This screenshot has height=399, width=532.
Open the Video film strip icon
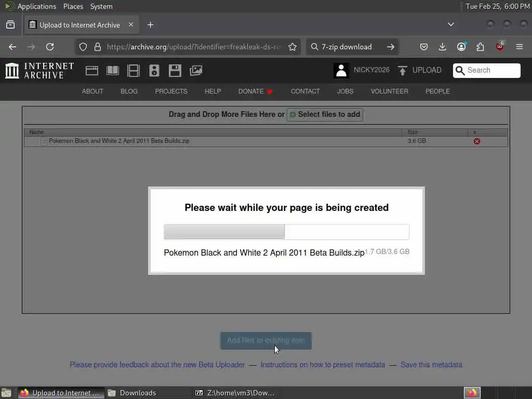point(134,71)
